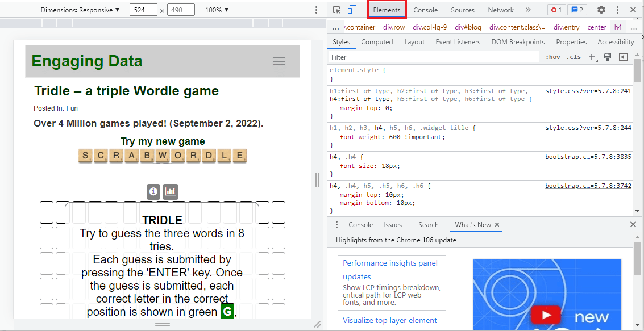Click breadcrumb ellipsis on the right
Screen dimensions: 644x331
[x=634, y=27]
